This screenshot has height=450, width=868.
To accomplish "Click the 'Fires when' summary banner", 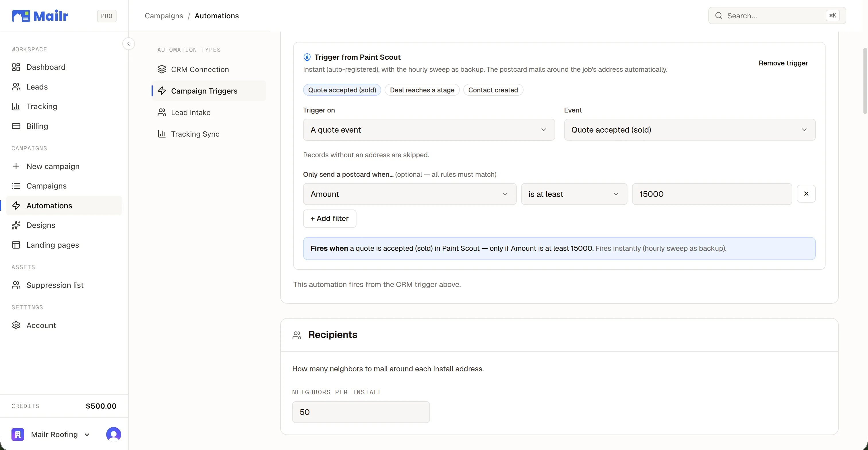I will click(559, 249).
